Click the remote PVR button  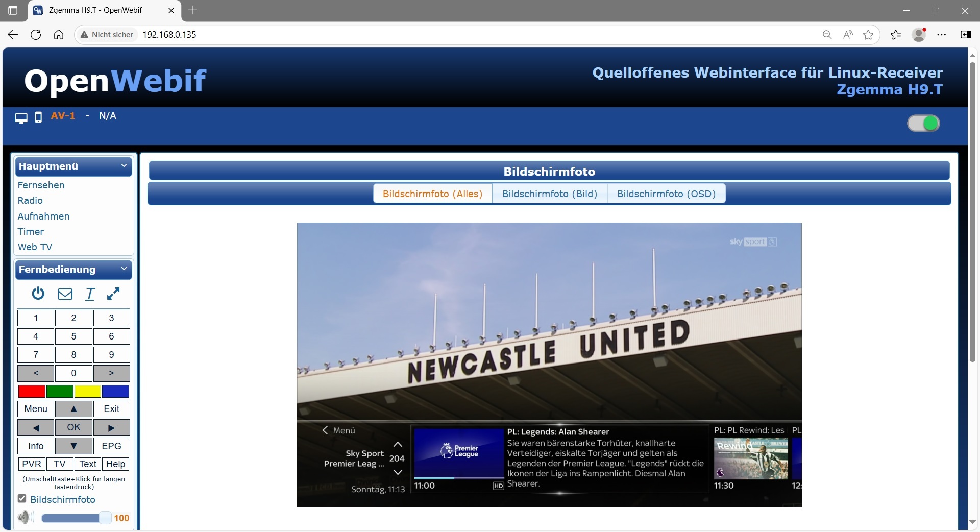coord(32,464)
